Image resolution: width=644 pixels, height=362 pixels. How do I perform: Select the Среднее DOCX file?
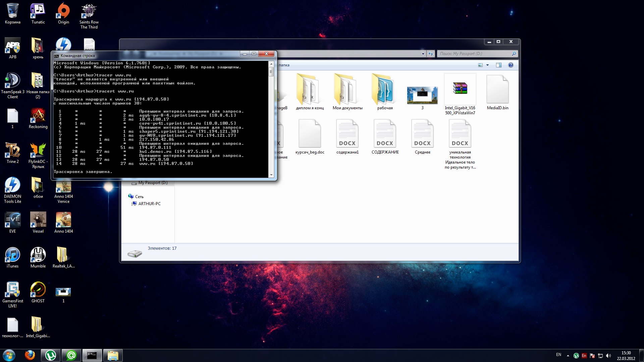(x=422, y=137)
